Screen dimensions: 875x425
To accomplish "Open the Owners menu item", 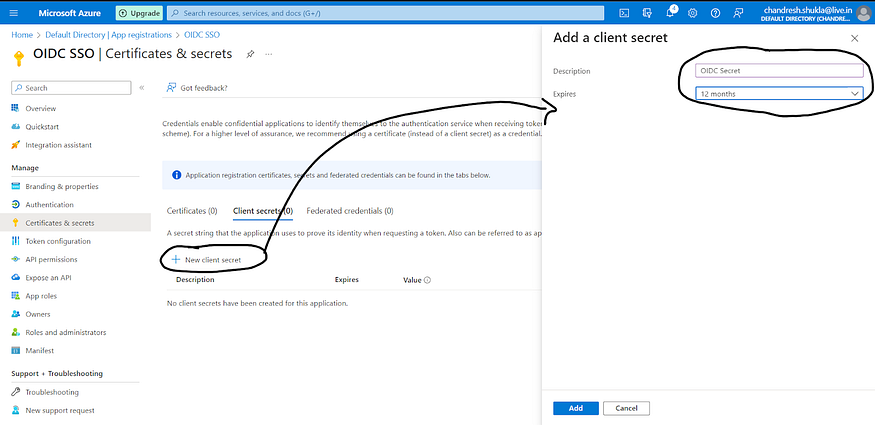I will click(x=37, y=314).
